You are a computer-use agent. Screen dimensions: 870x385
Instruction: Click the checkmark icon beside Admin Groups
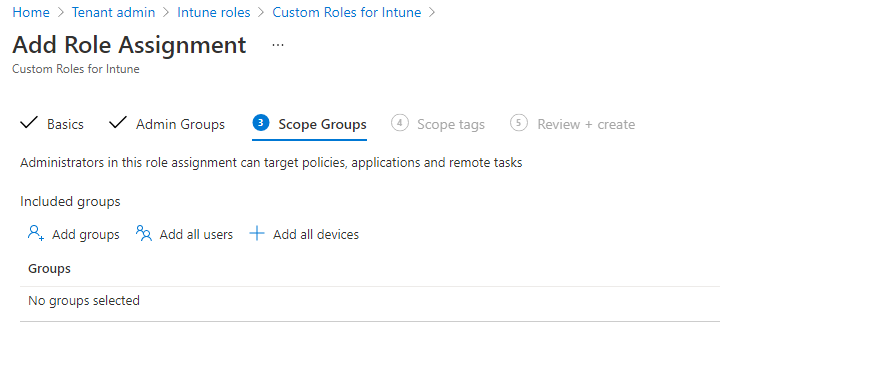[118, 123]
